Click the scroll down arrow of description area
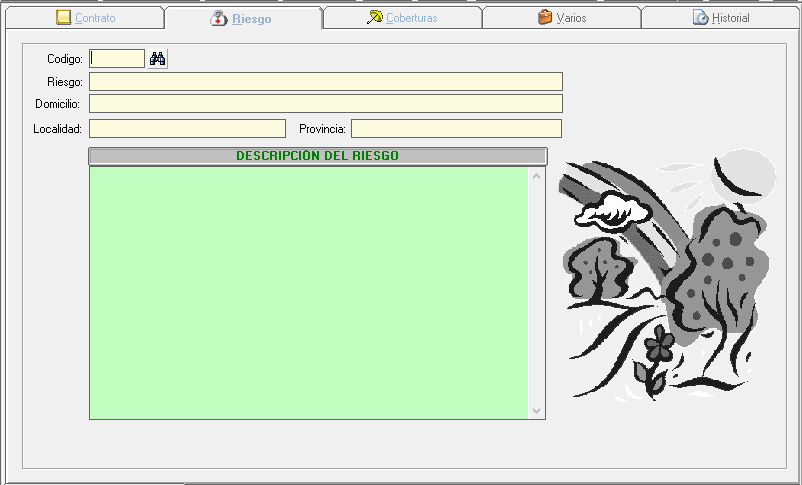Viewport: 802px width, 485px height. (x=537, y=410)
